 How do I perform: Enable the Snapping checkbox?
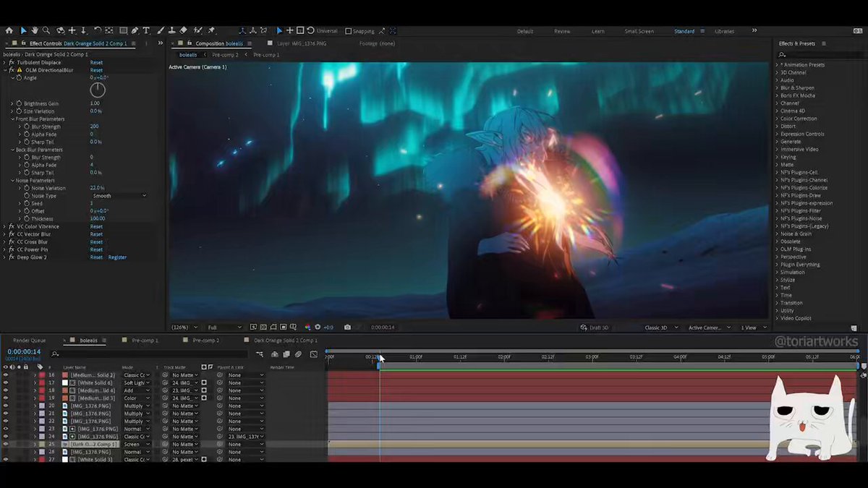(x=348, y=31)
